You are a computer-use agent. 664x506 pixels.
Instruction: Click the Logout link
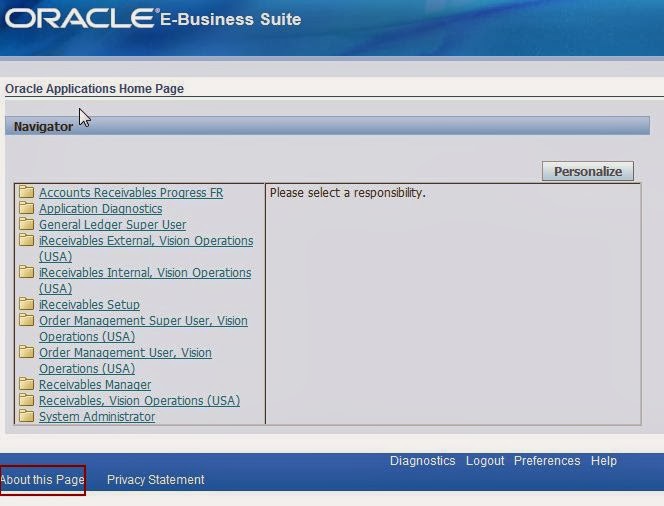click(x=485, y=461)
